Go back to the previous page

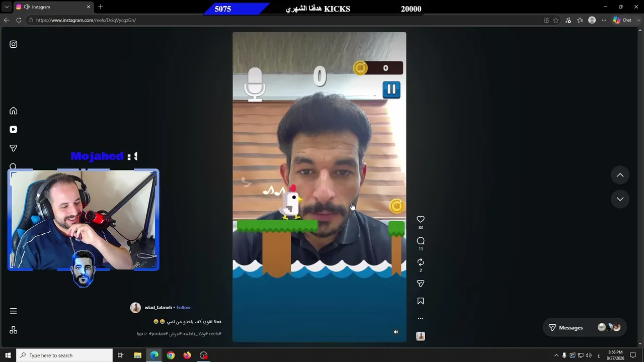tap(7, 20)
